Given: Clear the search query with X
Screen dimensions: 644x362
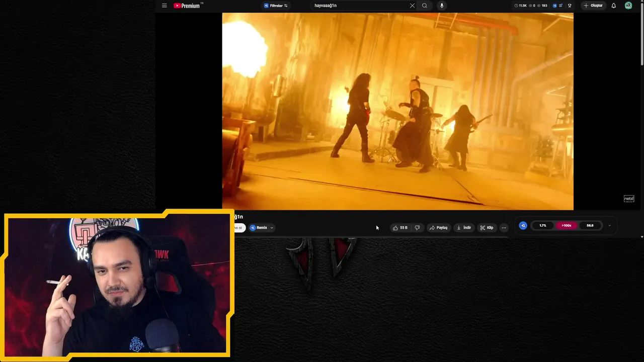Looking at the screenshot, I should 413,6.
